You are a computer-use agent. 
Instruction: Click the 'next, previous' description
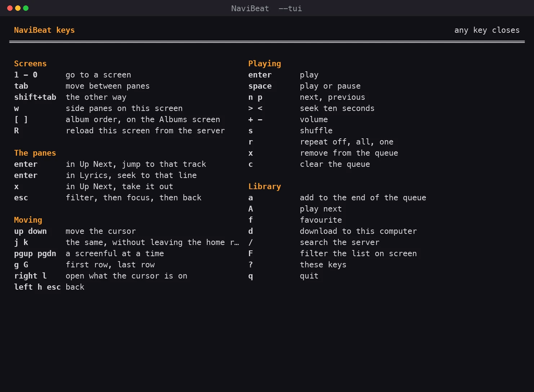tap(333, 97)
